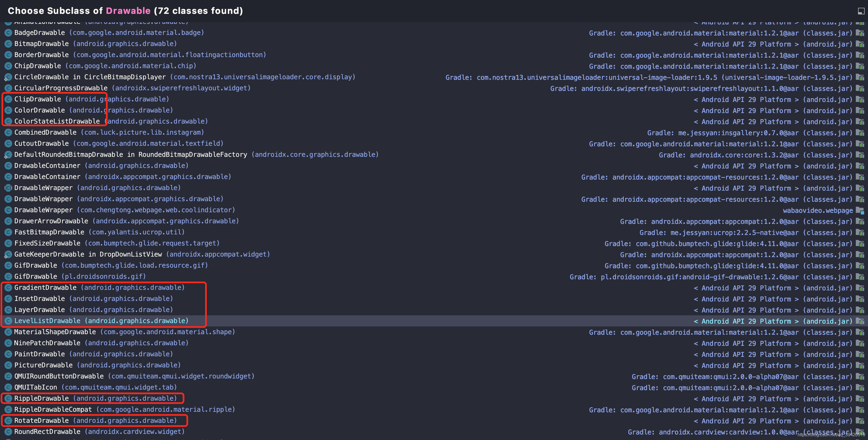
Task: Select ColorStateListDrawable entry
Action: [434, 122]
